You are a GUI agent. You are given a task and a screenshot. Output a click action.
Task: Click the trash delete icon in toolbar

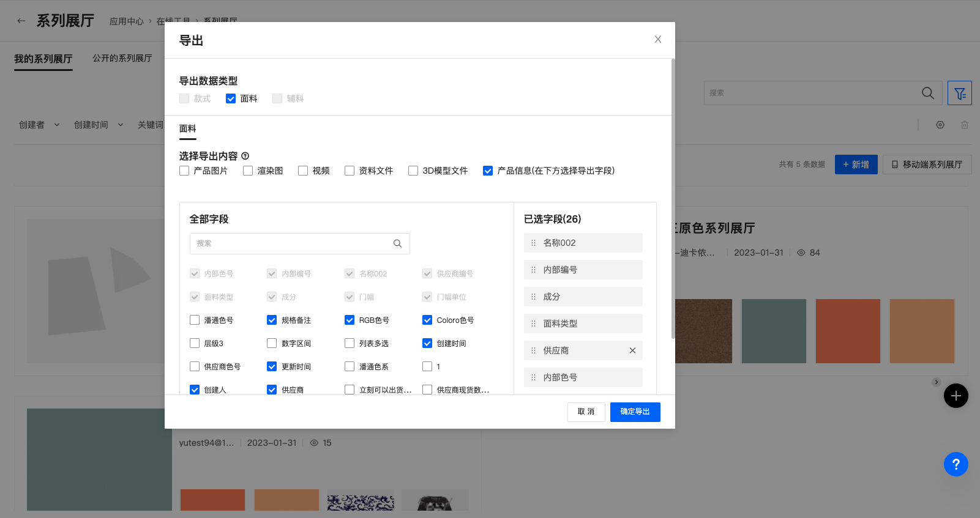[964, 125]
